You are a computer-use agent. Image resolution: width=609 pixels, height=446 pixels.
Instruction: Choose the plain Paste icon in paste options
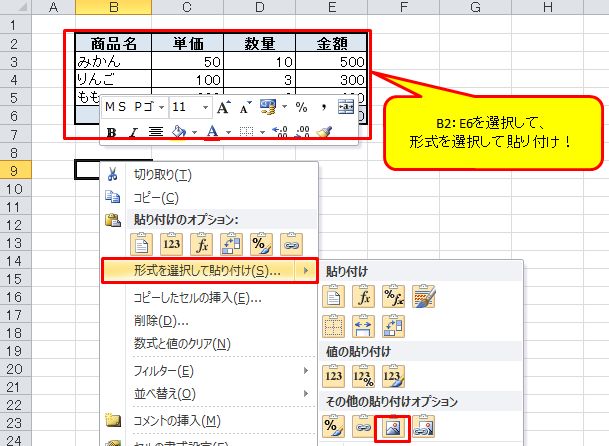tap(141, 244)
